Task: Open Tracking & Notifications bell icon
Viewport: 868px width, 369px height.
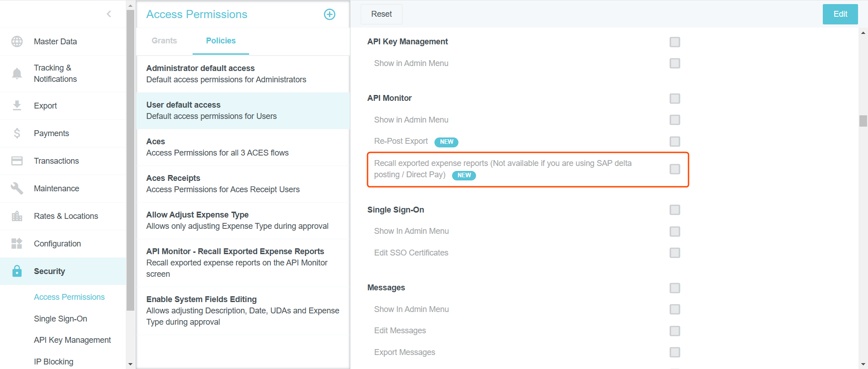Action: 17,73
